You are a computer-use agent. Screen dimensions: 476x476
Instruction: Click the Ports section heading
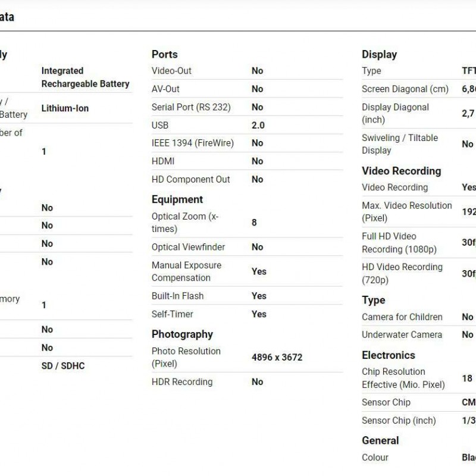click(x=165, y=54)
